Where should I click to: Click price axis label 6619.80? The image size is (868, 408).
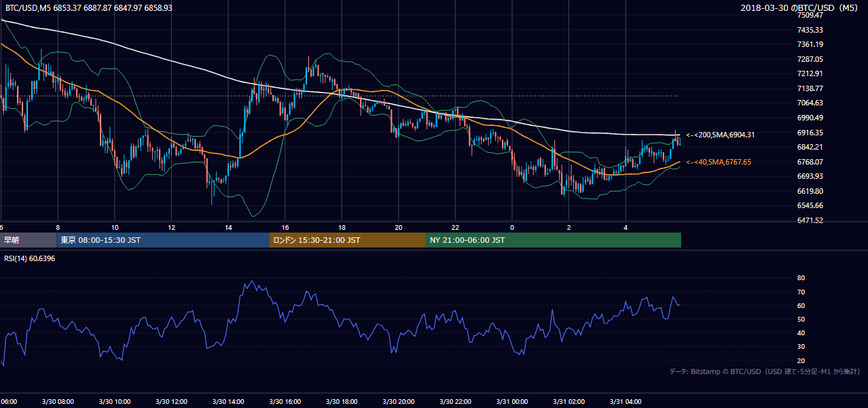click(810, 191)
